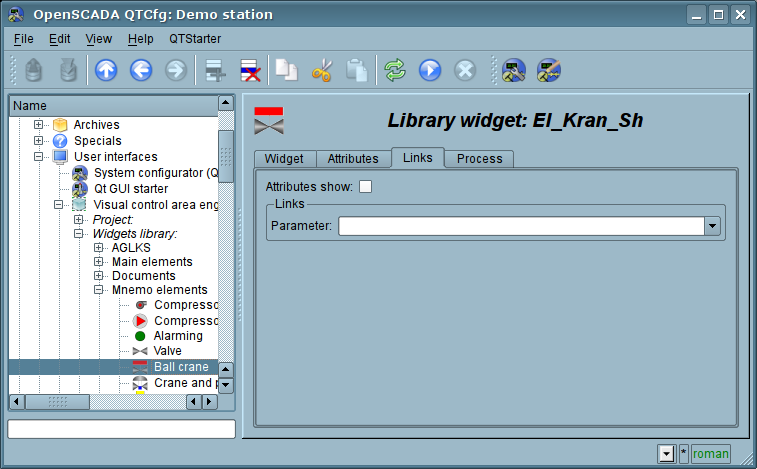
Task: Open the Parameter dropdown list
Action: pos(712,226)
